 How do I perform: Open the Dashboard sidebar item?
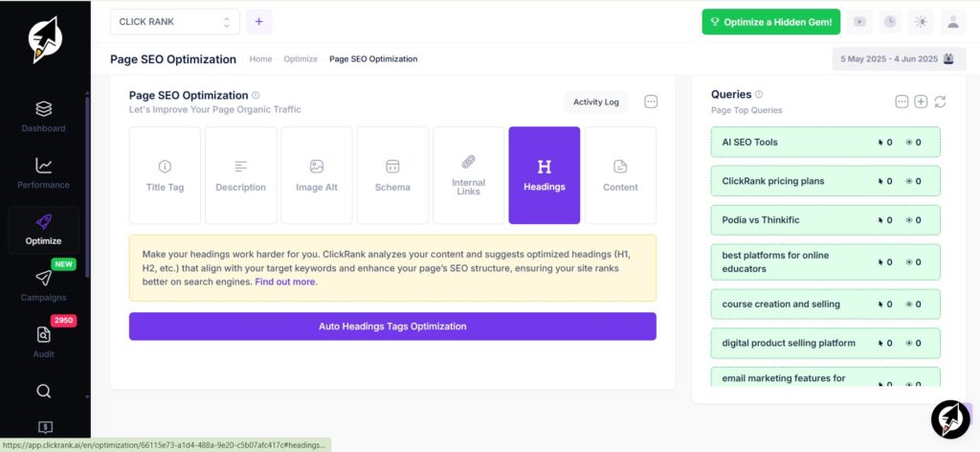click(x=44, y=117)
